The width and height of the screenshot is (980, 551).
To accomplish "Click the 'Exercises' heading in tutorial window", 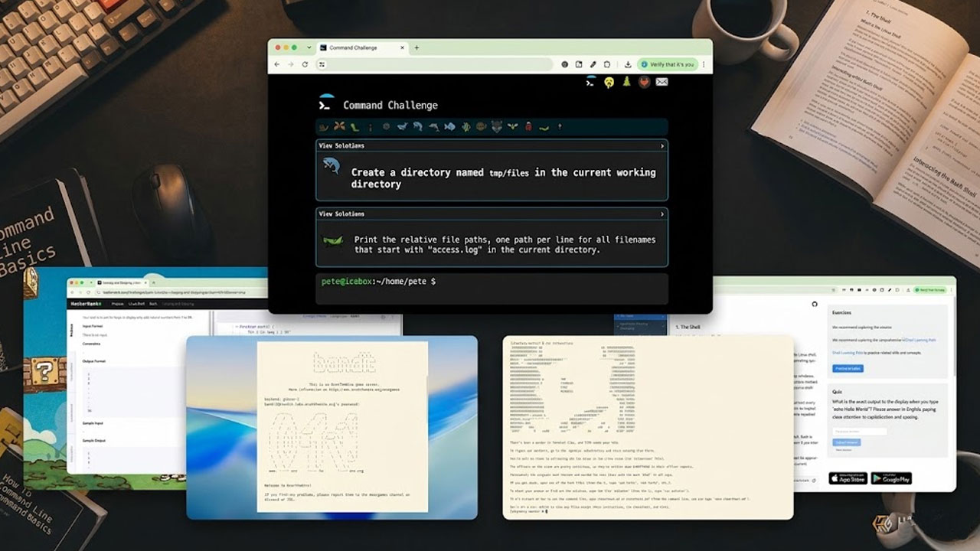I will pos(841,312).
